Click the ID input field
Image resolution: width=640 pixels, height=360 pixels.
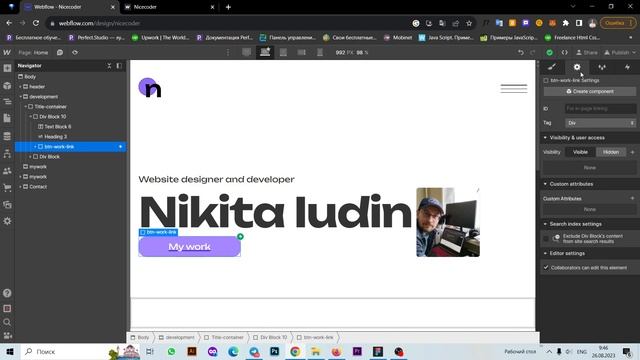pos(600,109)
